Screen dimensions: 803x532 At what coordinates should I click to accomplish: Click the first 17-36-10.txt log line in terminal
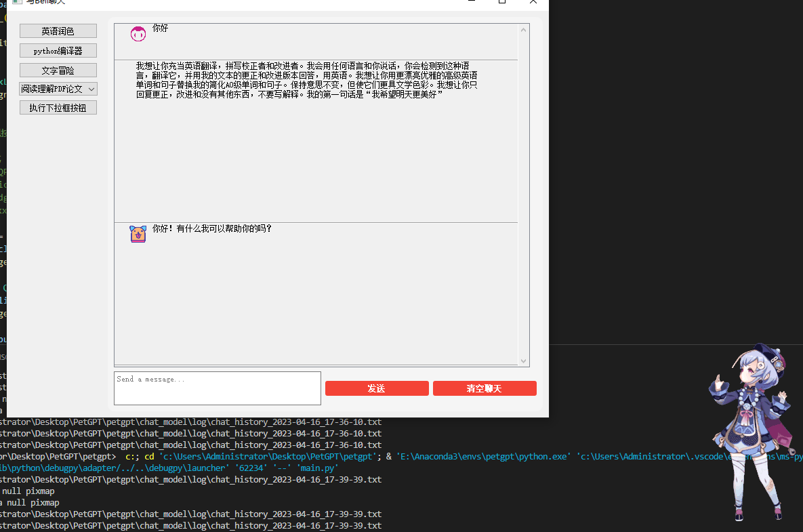190,422
